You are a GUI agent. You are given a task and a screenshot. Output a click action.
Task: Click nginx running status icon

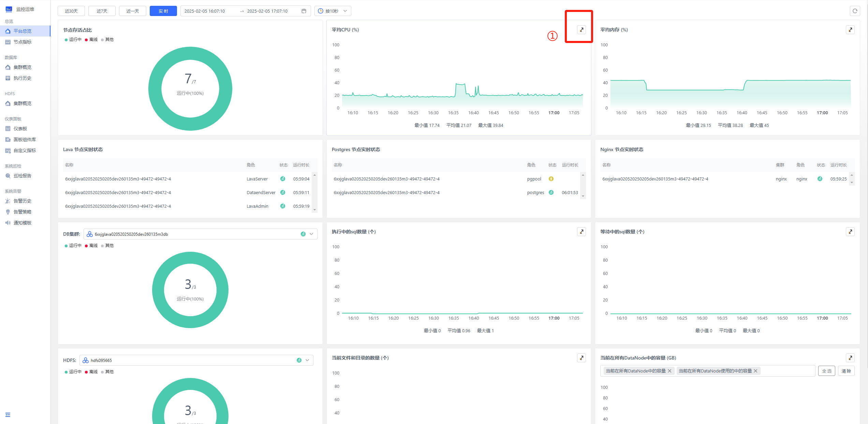pyautogui.click(x=820, y=179)
